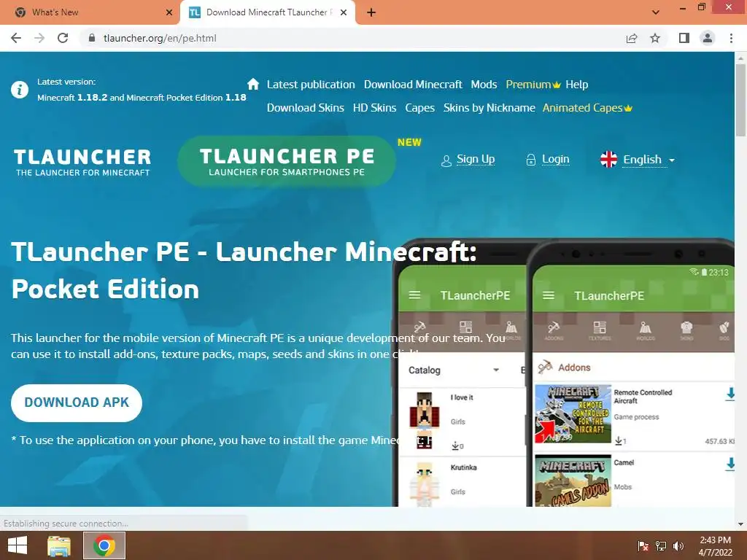The width and height of the screenshot is (747, 560).
Task: Go to HD Skins page
Action: [x=374, y=108]
